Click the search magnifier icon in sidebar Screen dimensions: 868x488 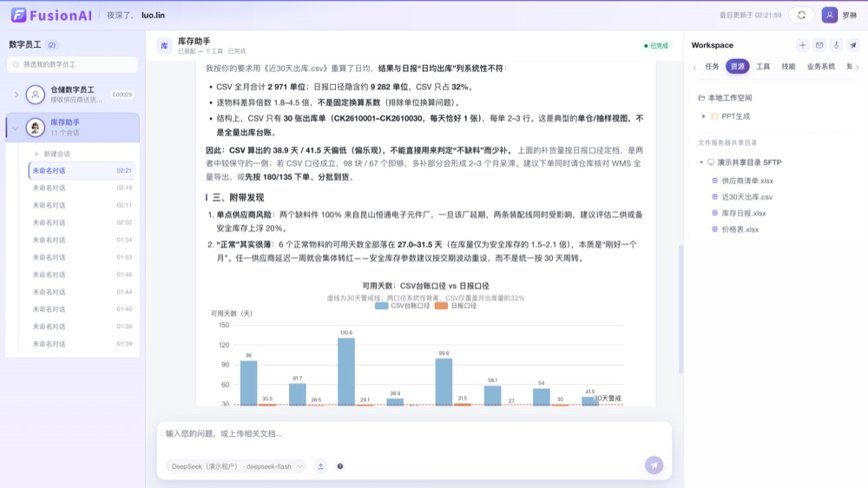pyautogui.click(x=16, y=64)
